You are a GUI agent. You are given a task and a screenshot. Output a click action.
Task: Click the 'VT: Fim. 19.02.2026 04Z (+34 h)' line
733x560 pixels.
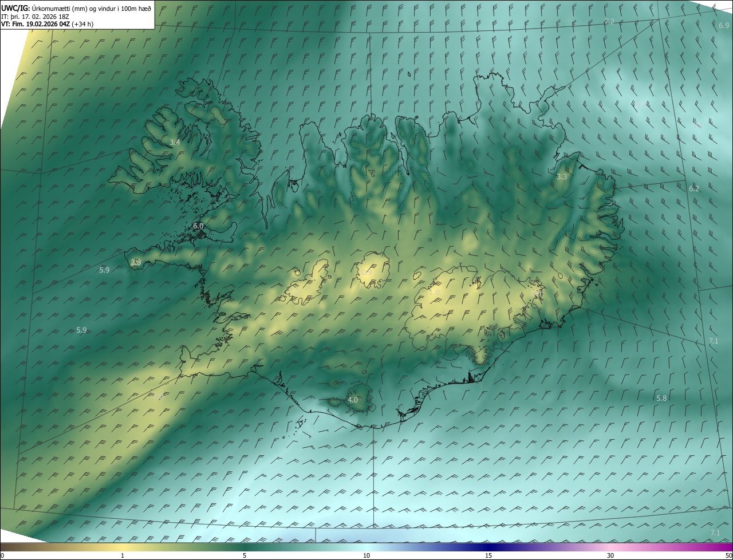click(48, 24)
